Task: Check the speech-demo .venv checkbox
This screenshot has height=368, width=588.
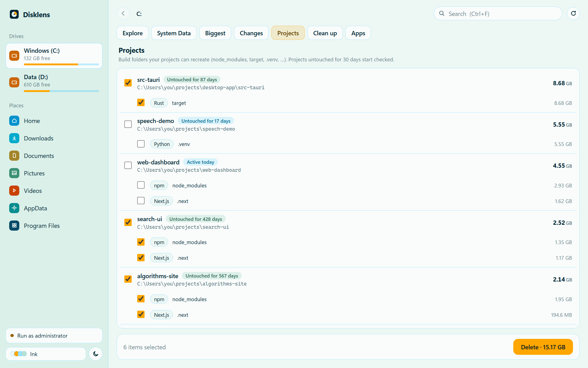Action: 141,144
